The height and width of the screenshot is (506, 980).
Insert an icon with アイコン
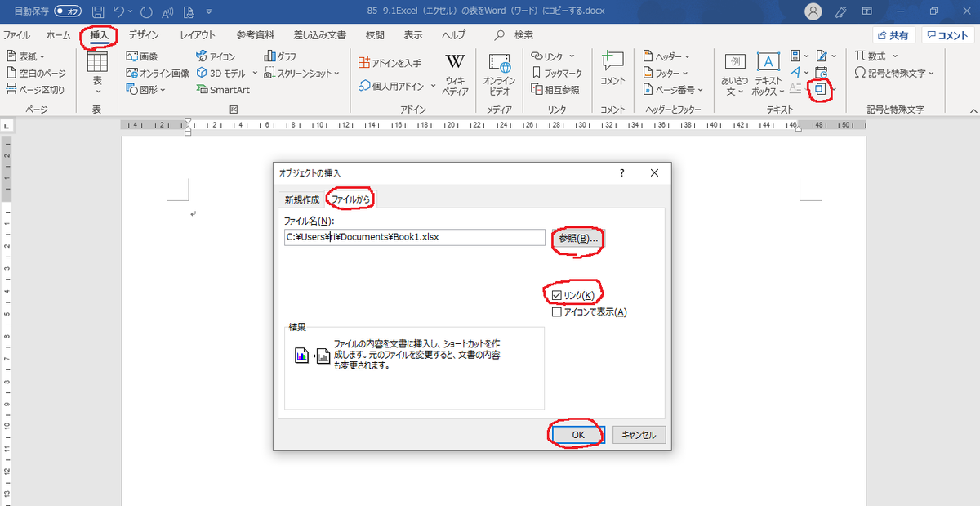tap(216, 56)
